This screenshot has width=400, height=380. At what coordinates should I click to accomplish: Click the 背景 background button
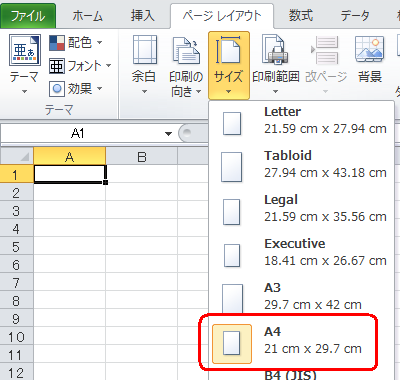pos(370,60)
